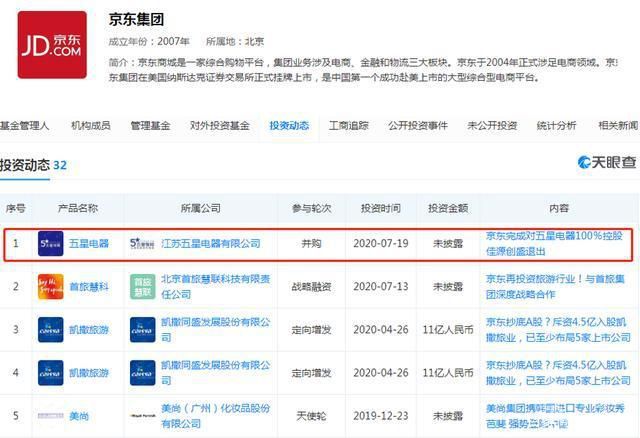Switch to 机构成员 tab

(x=91, y=126)
